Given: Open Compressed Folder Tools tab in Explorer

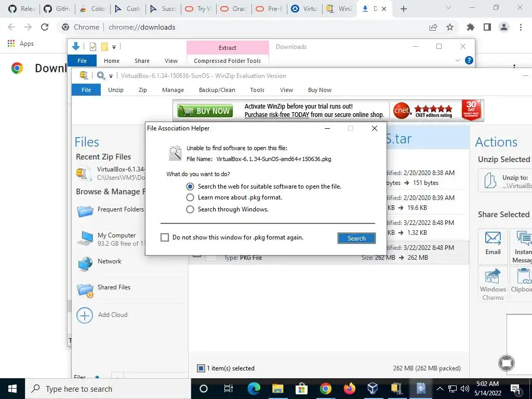Looking at the screenshot, I should click(x=228, y=61).
